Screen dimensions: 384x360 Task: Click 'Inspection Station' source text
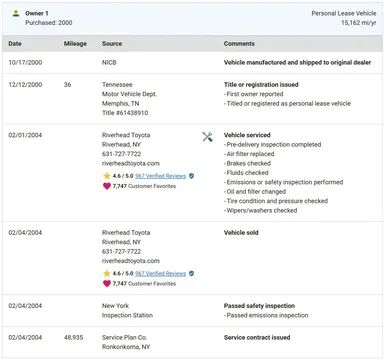127,315
